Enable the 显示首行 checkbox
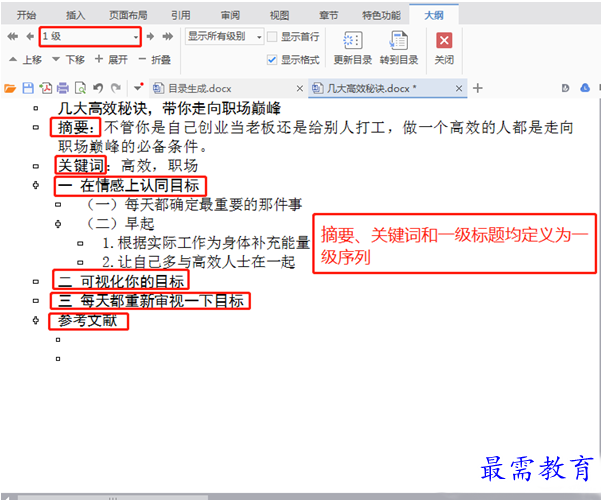This screenshot has height=500, width=602. 272,37
